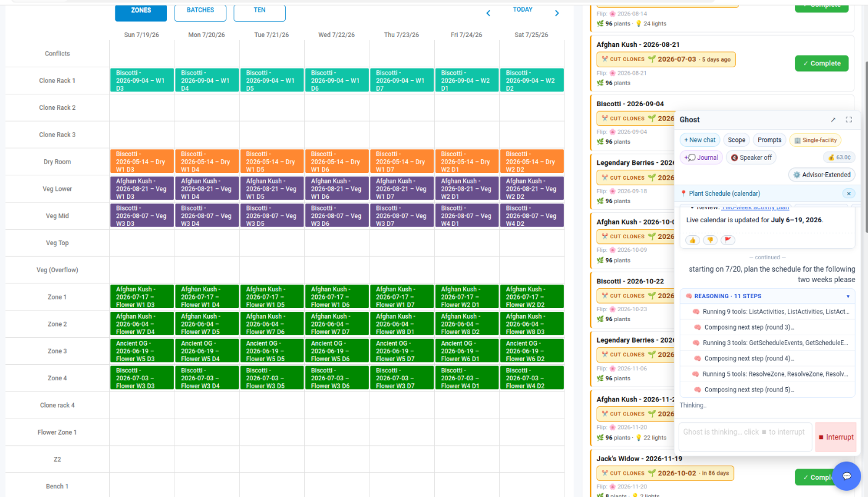Open reasoning step Running 5 tools: ResolveZone
The width and height of the screenshot is (868, 497).
point(767,374)
